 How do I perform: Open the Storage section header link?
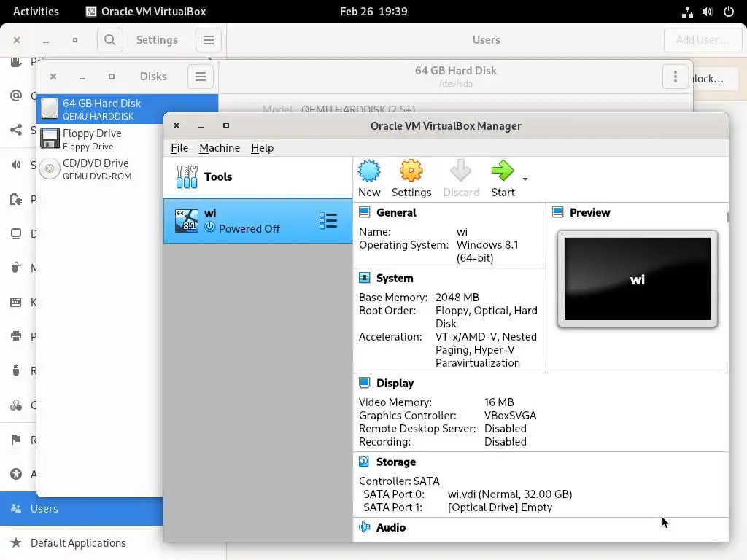(396, 462)
